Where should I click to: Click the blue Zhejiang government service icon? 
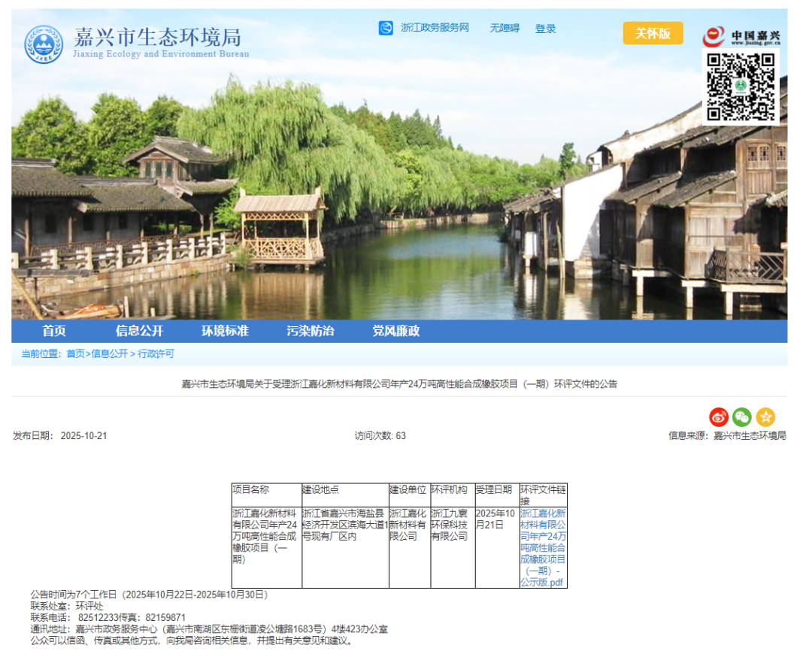[x=386, y=28]
